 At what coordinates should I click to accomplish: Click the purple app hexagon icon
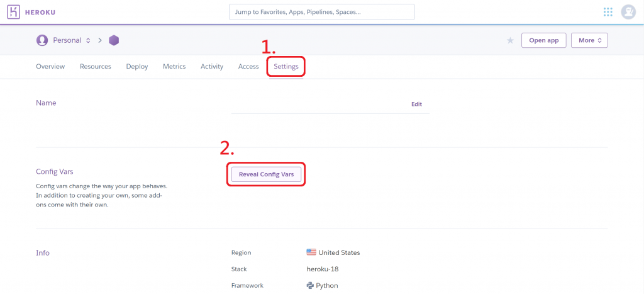point(114,40)
